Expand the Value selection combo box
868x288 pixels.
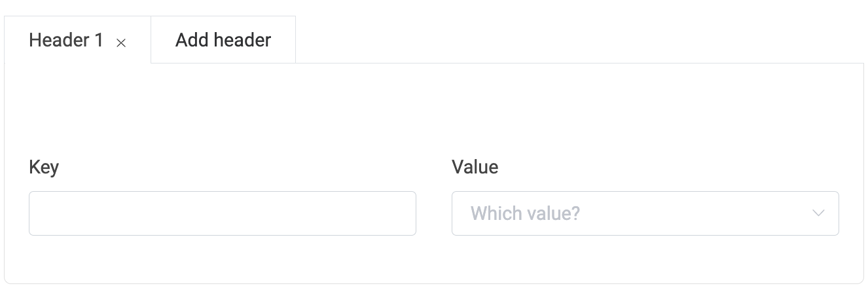click(645, 213)
